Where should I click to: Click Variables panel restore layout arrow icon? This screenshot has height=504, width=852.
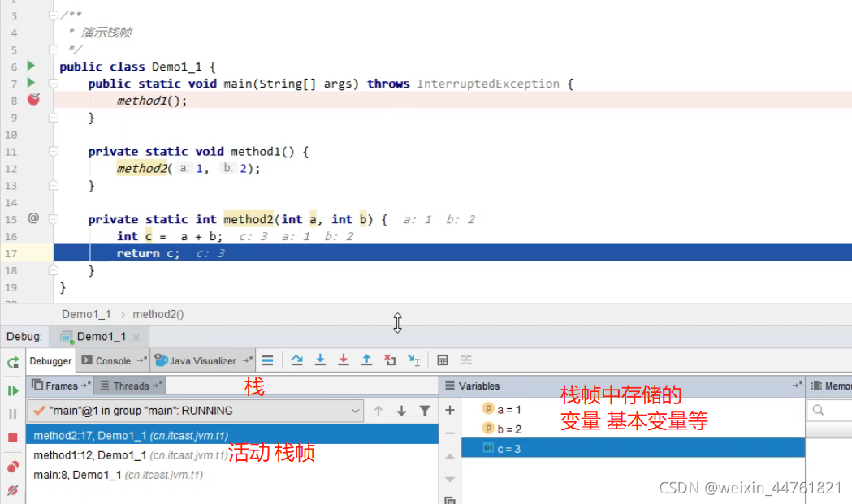pos(797,385)
